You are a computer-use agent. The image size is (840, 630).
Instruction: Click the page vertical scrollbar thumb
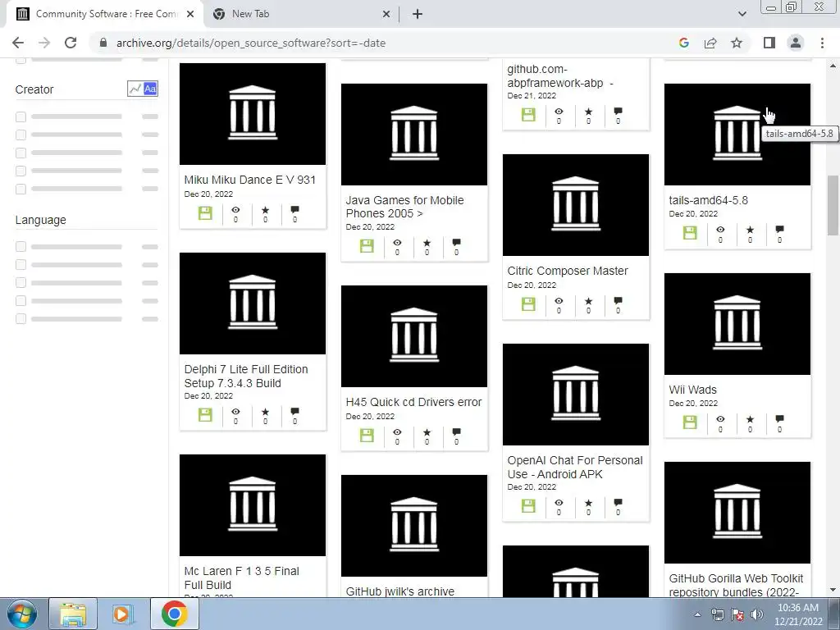833,205
